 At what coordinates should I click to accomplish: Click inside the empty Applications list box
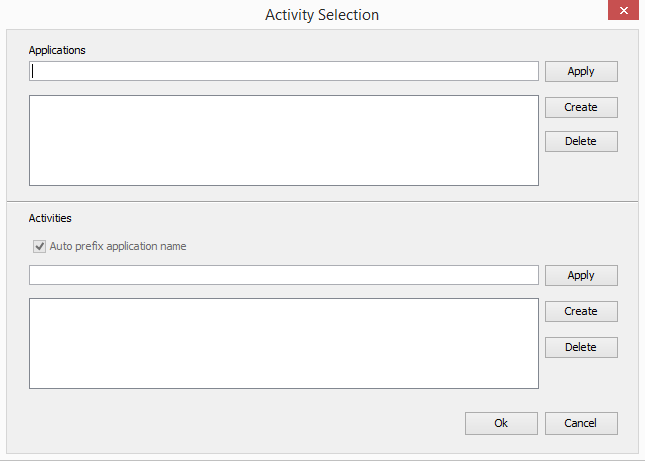pos(284,140)
